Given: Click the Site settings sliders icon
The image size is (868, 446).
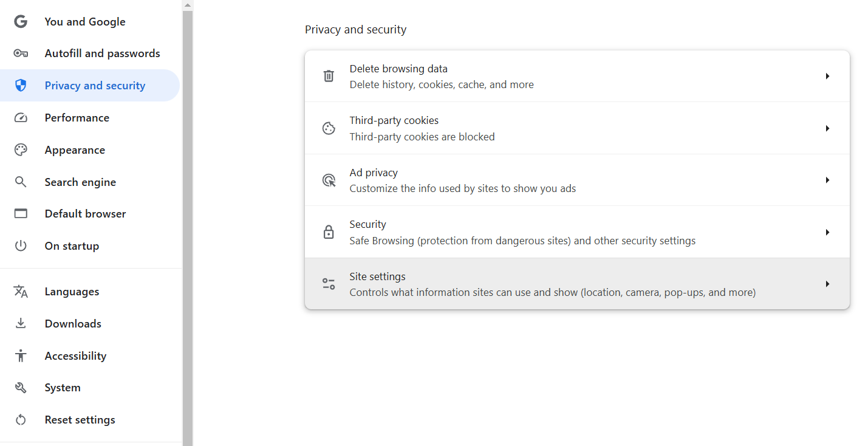Looking at the screenshot, I should click(x=329, y=284).
